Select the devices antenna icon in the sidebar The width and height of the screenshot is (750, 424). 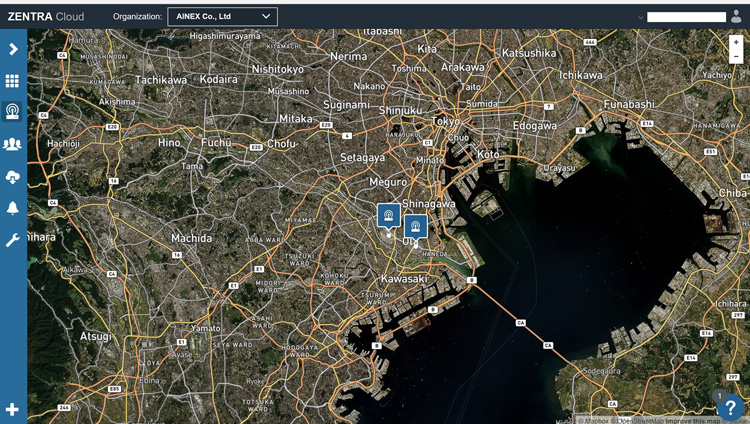(x=12, y=111)
